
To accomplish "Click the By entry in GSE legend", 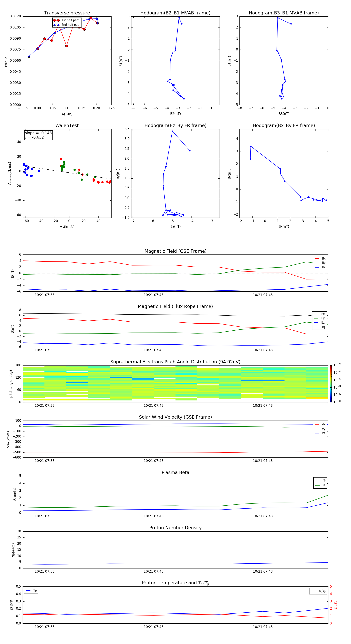I will [320, 263].
